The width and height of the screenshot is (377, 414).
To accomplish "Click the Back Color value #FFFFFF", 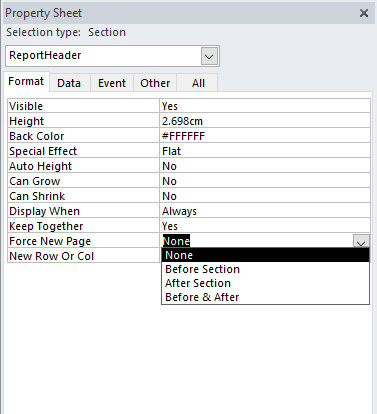I will click(x=265, y=136).
